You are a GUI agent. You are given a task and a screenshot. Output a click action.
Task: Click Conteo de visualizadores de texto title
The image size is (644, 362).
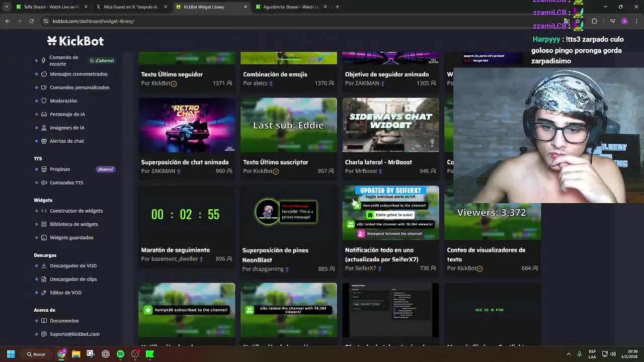click(x=486, y=254)
